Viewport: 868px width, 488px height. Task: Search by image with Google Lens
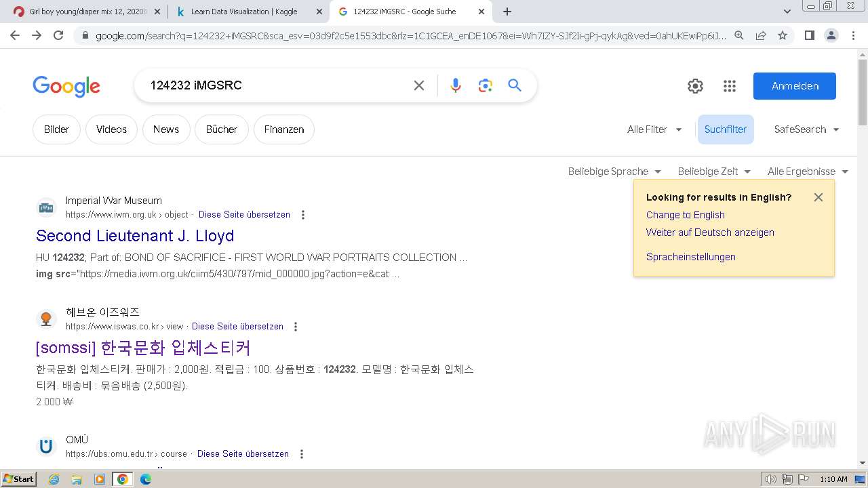(x=485, y=85)
